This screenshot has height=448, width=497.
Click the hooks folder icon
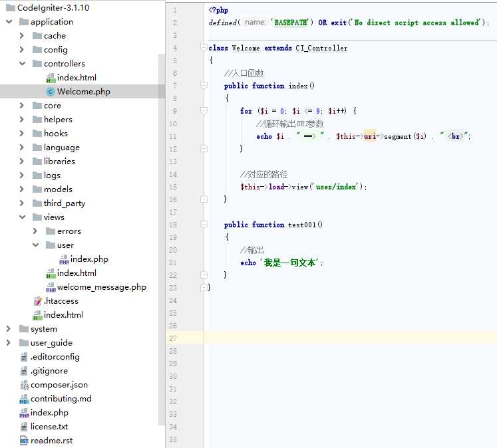37,133
